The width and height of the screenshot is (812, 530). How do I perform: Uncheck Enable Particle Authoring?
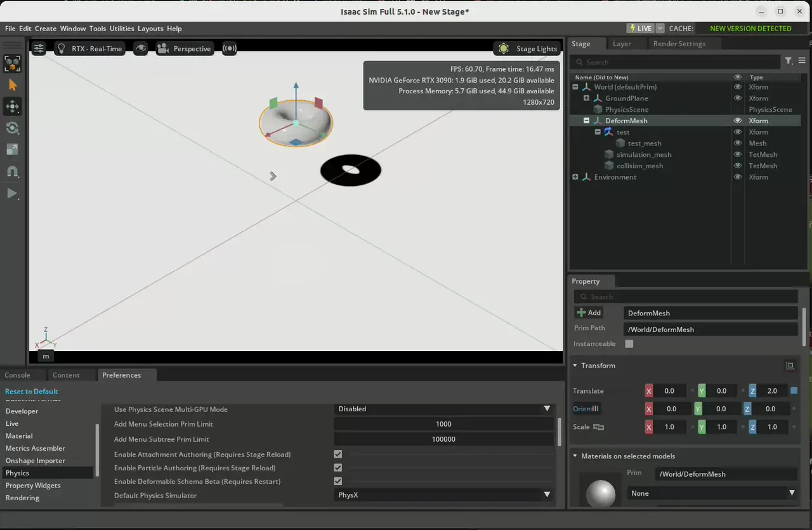click(x=337, y=468)
